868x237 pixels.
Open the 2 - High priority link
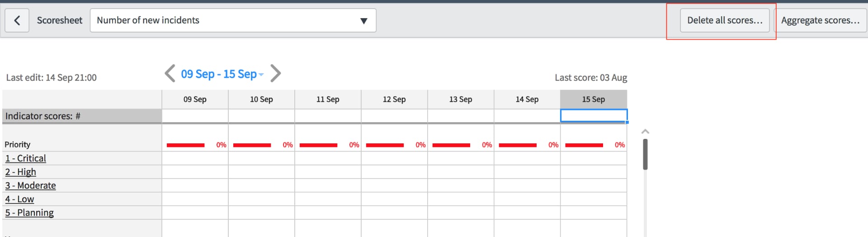(x=21, y=172)
